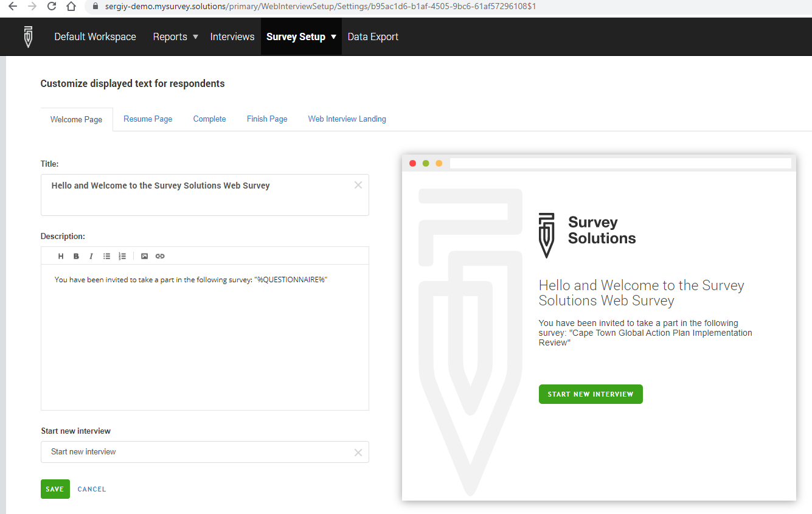Viewport: 812px width, 514px height.
Task: Cancel the welcome page edits
Action: click(x=91, y=488)
